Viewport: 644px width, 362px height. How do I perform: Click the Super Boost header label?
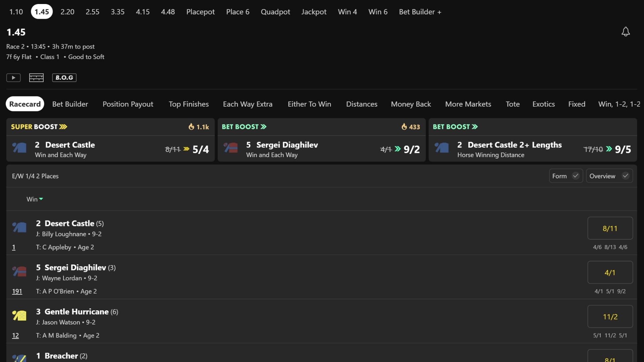[39, 127]
